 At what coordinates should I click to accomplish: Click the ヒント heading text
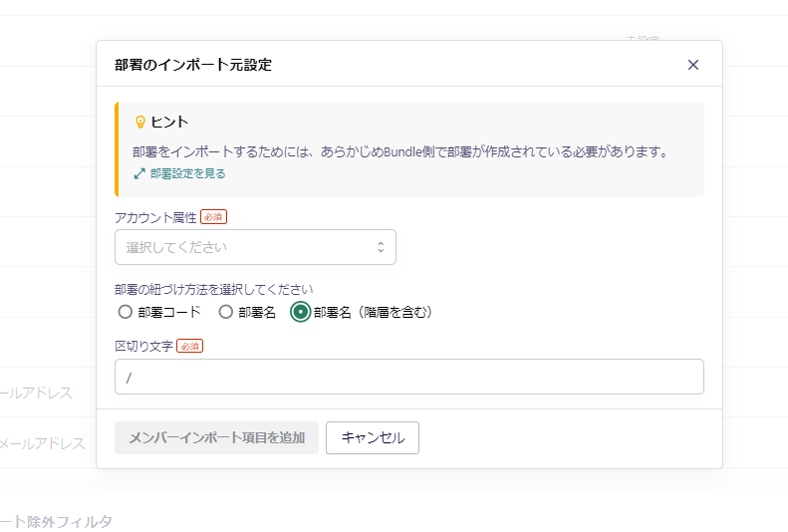click(x=169, y=122)
